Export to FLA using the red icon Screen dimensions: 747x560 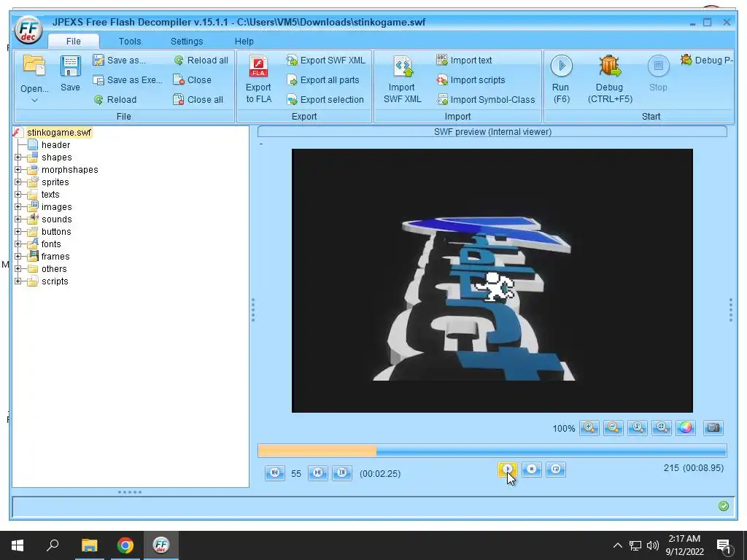(259, 66)
